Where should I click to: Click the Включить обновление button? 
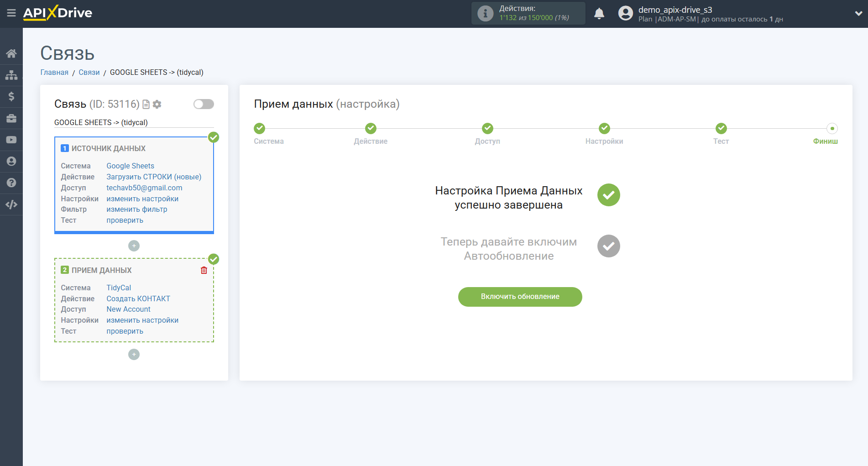click(x=520, y=297)
